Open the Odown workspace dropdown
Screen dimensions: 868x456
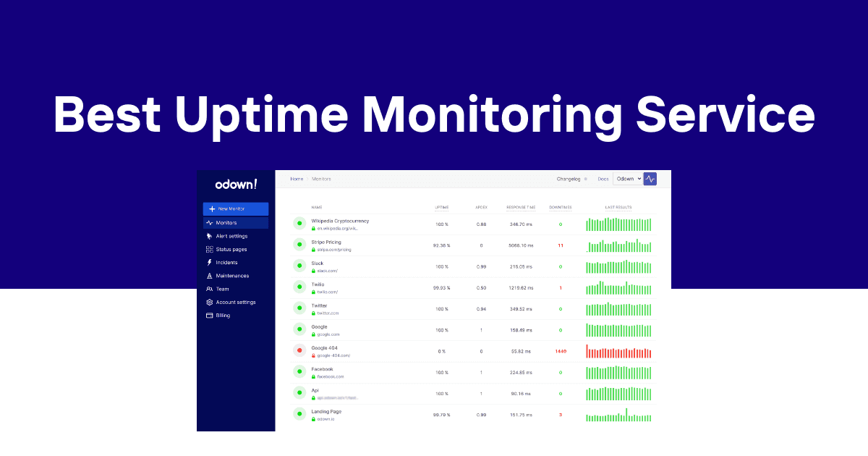coord(628,179)
